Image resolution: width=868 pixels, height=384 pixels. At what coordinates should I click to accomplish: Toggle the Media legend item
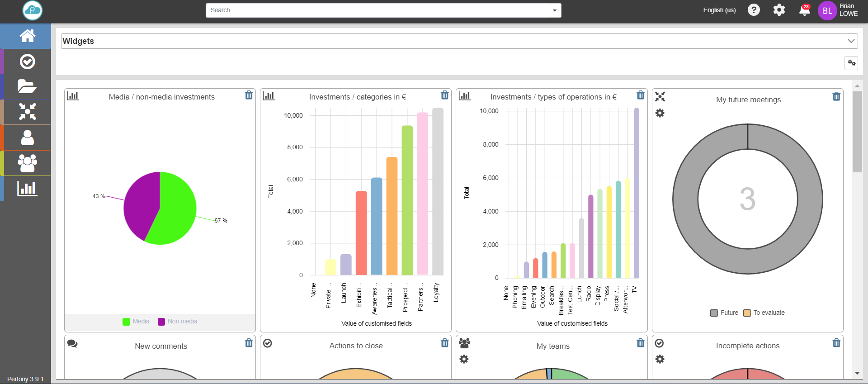[136, 322]
